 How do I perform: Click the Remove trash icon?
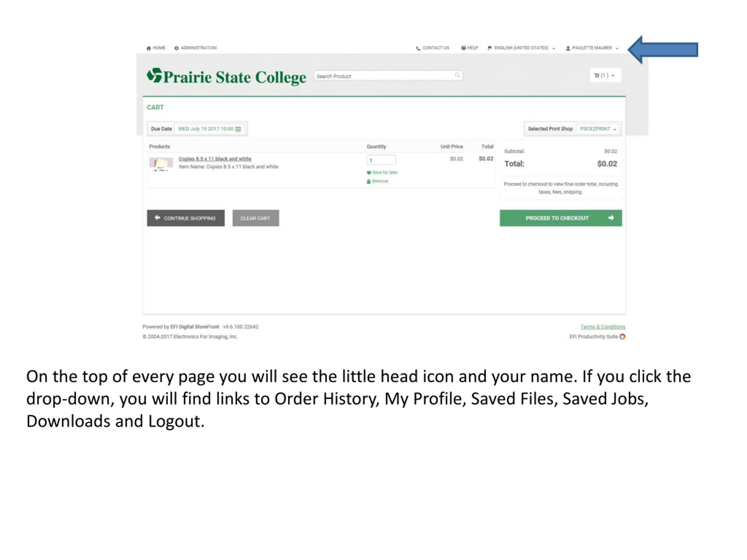pyautogui.click(x=369, y=182)
